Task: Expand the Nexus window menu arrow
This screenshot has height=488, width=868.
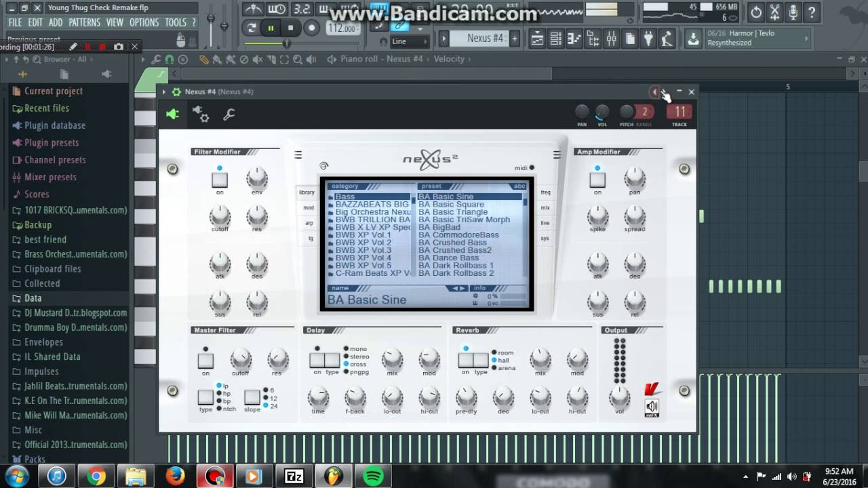Action: coord(164,92)
